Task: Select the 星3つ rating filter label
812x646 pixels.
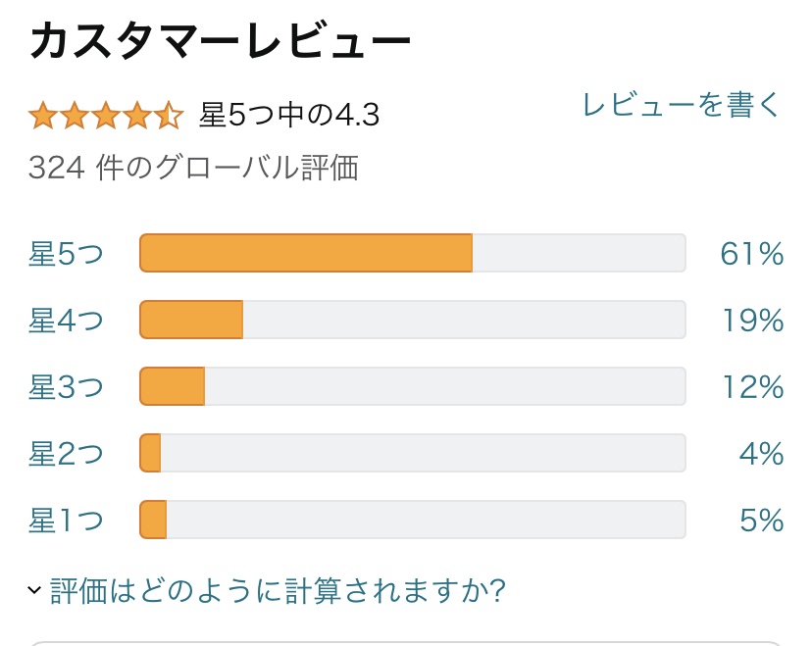Action: point(66,386)
